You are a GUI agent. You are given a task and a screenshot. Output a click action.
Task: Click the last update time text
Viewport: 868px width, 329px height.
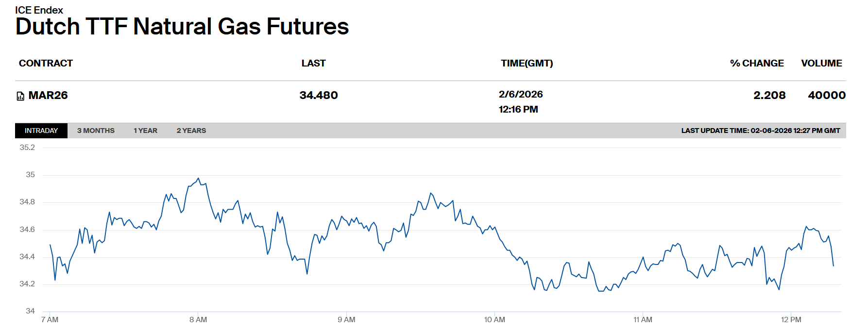click(760, 131)
